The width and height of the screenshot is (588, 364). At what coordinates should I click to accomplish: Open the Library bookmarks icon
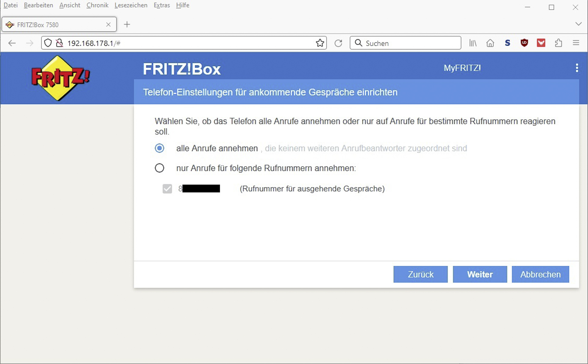click(x=473, y=43)
